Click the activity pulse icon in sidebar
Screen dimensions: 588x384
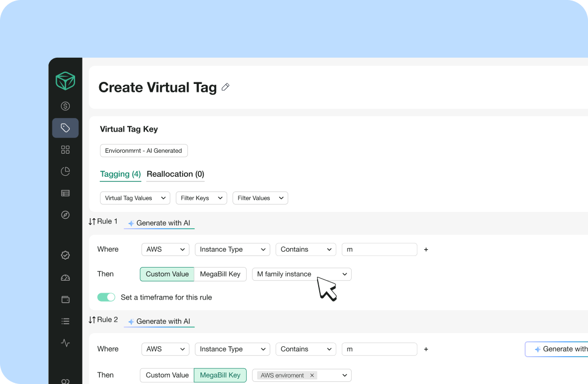(x=65, y=343)
